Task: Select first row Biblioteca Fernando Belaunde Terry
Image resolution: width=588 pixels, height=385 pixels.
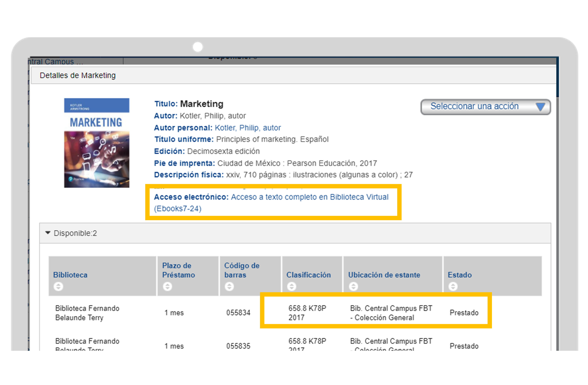Action: (x=87, y=313)
